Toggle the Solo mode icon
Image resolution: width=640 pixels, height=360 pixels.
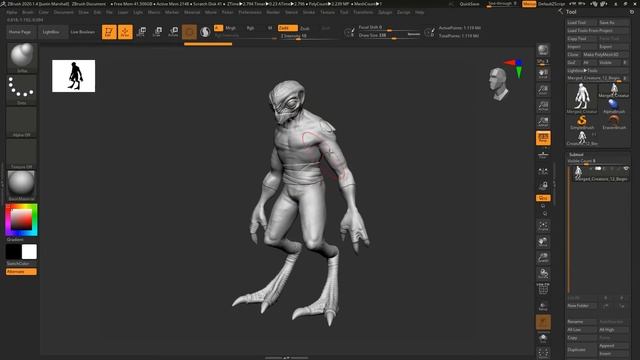tap(543, 338)
